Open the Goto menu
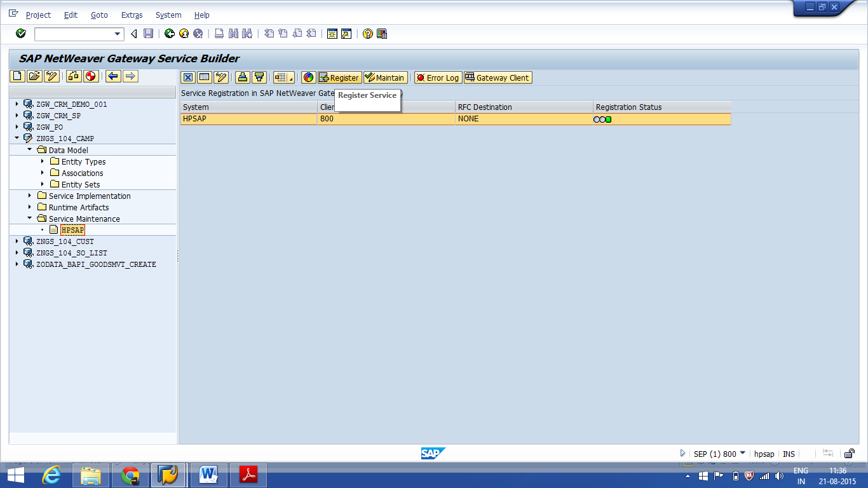The height and width of the screenshot is (488, 868). click(x=99, y=15)
